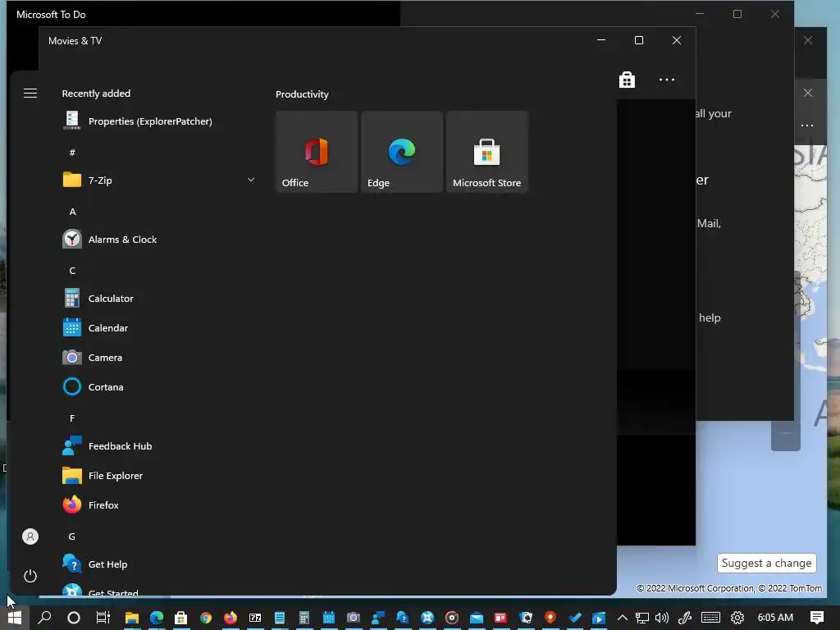The height and width of the screenshot is (630, 840).
Task: Jump to letter C header in the app list
Action: tap(72, 271)
